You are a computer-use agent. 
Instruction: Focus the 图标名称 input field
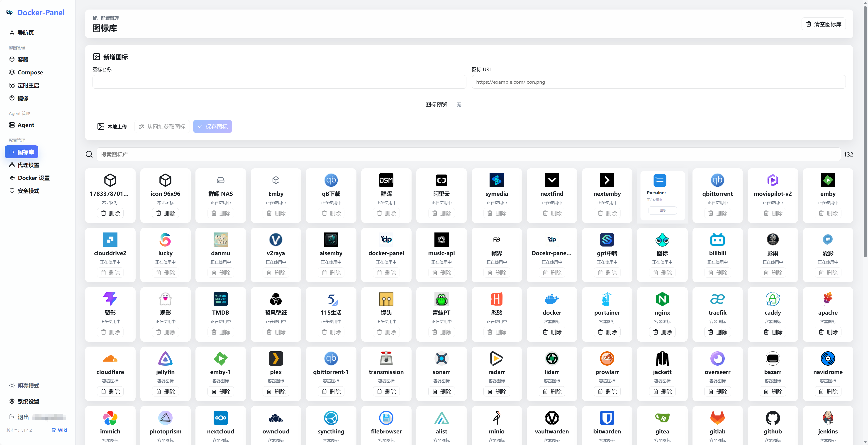click(279, 82)
